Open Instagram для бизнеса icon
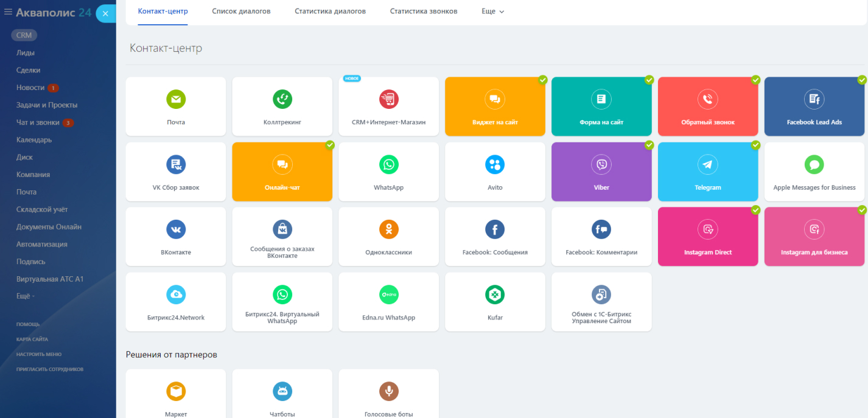 [814, 229]
